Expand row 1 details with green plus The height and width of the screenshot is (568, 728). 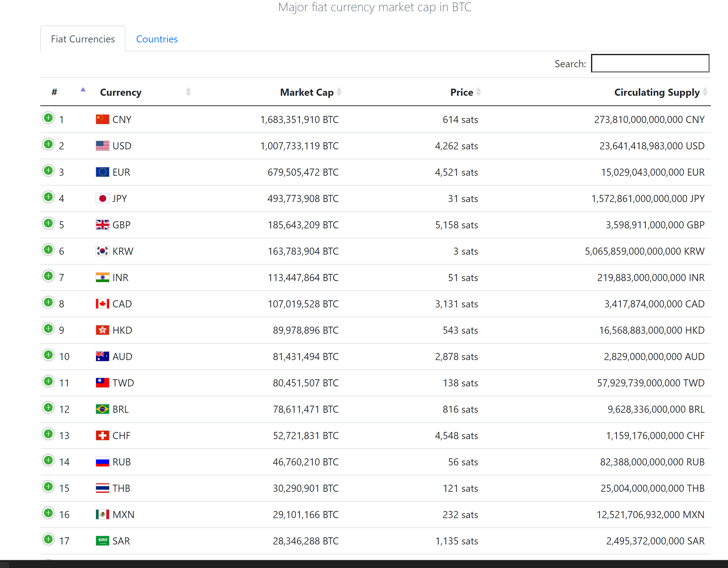48,118
